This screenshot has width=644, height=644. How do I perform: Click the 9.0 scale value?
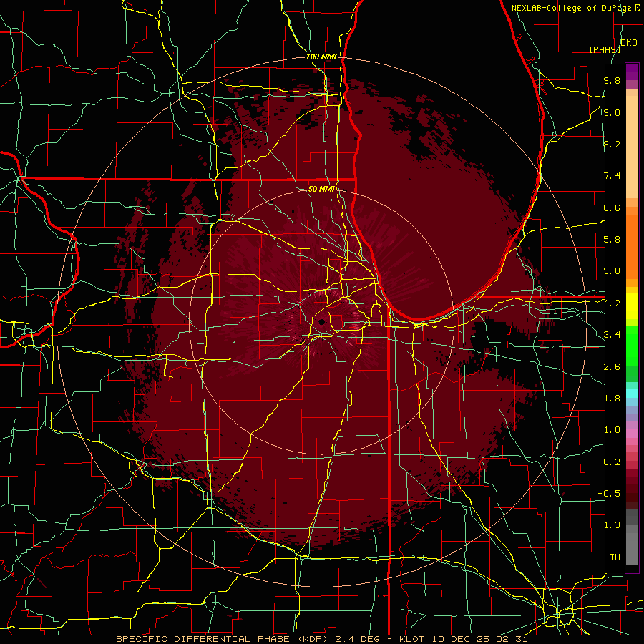(612, 113)
